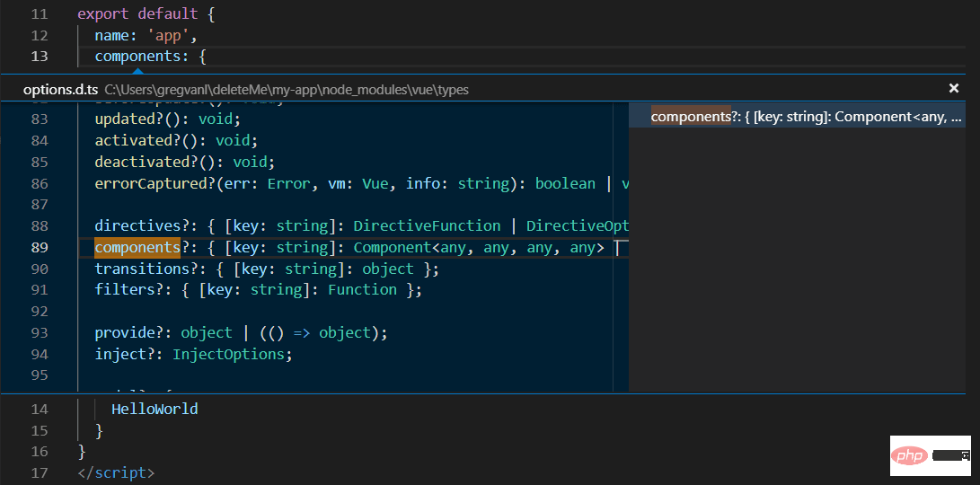Image resolution: width=980 pixels, height=485 pixels.
Task: Select components reference in peek results list
Action: (x=798, y=116)
